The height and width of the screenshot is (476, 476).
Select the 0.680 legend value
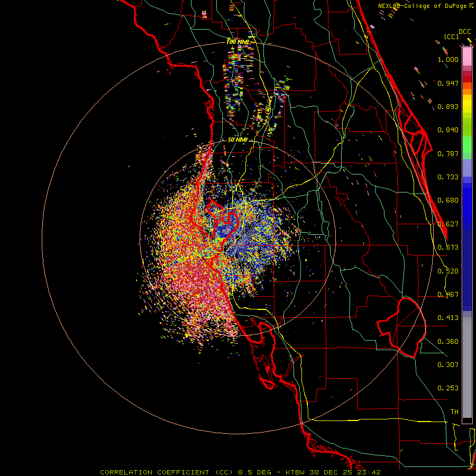[x=448, y=200]
